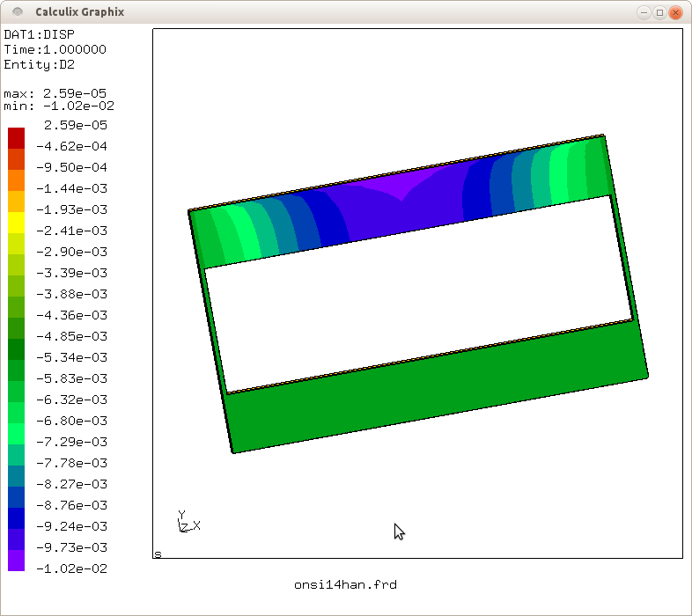Click legend value -7.29e-03
Image resolution: width=692 pixels, height=616 pixels.
tap(71, 442)
